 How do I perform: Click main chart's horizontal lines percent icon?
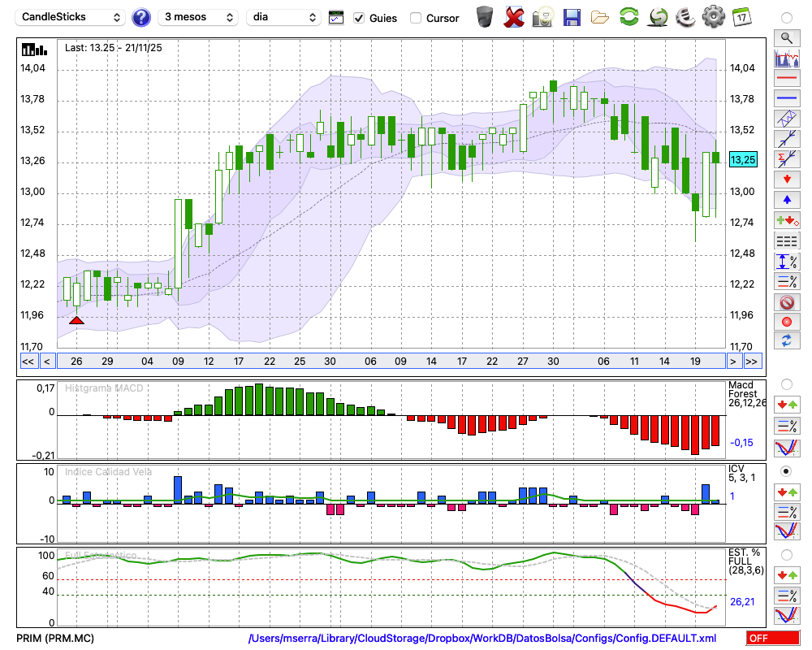tap(787, 281)
